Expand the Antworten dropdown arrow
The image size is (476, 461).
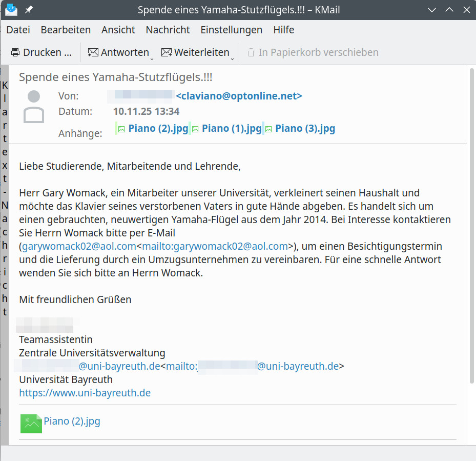point(153,58)
